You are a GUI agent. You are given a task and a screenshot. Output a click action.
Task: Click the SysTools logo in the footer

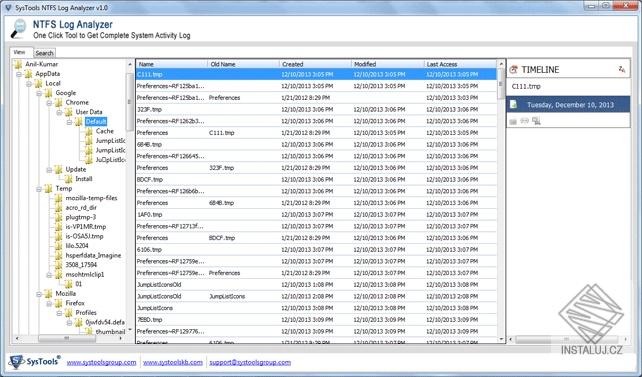pos(34,361)
